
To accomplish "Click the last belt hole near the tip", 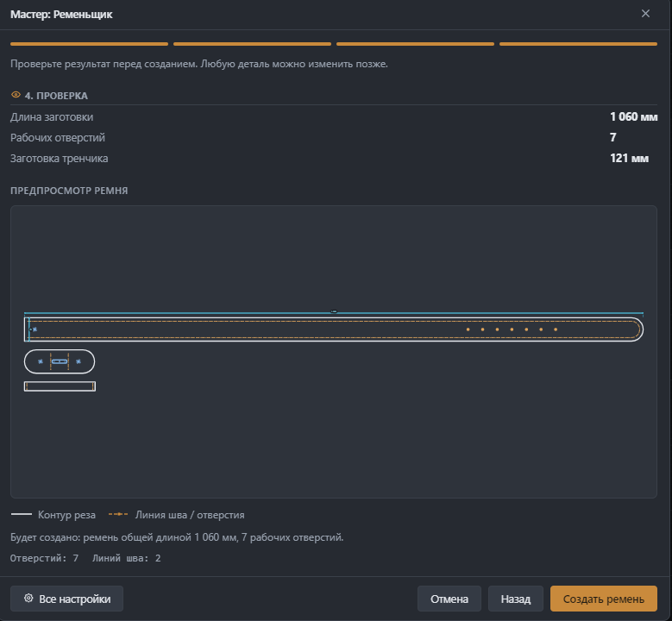I will click(556, 329).
